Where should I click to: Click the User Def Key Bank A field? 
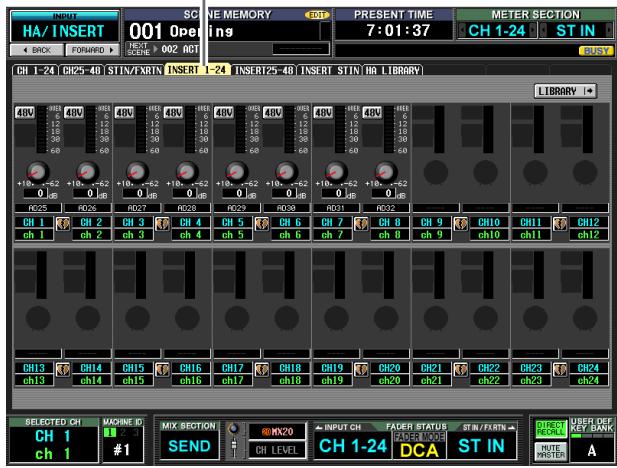click(591, 451)
